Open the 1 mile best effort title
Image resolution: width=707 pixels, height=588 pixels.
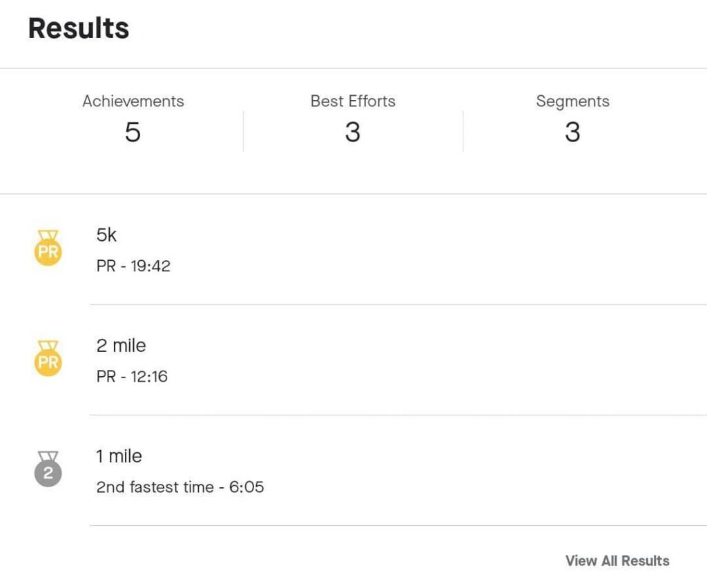coord(119,456)
